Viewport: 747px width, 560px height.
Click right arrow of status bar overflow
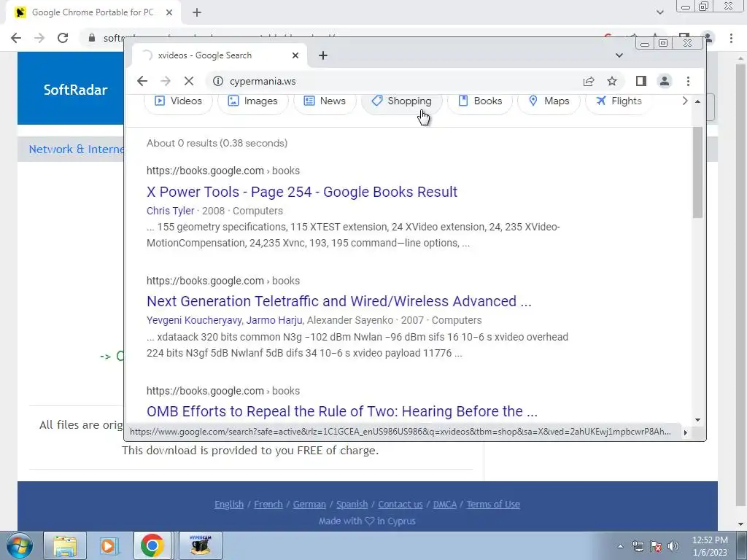[686, 432]
